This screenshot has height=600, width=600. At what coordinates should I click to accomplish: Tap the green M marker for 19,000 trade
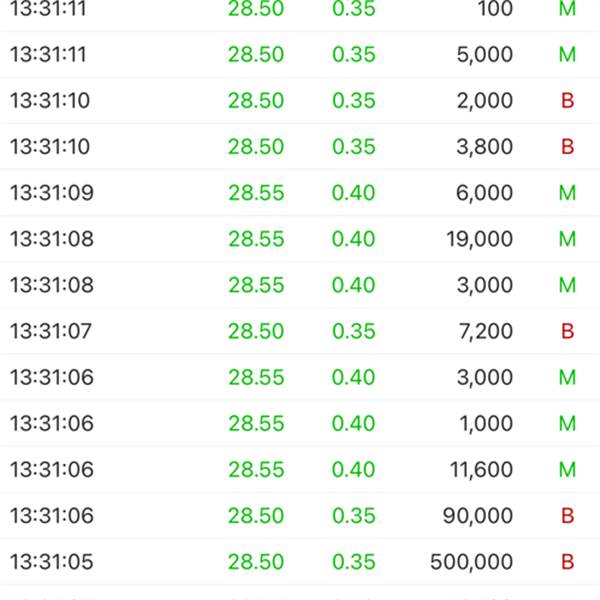click(x=567, y=239)
